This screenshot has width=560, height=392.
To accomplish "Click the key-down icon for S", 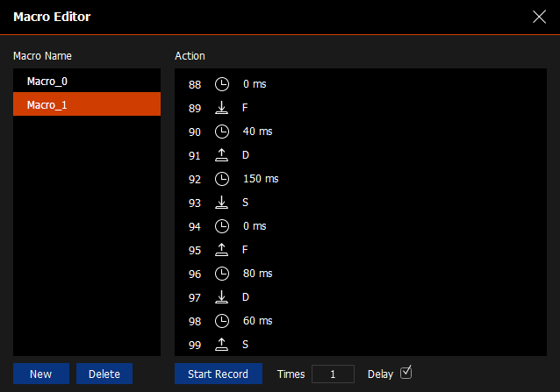I will point(222,203).
